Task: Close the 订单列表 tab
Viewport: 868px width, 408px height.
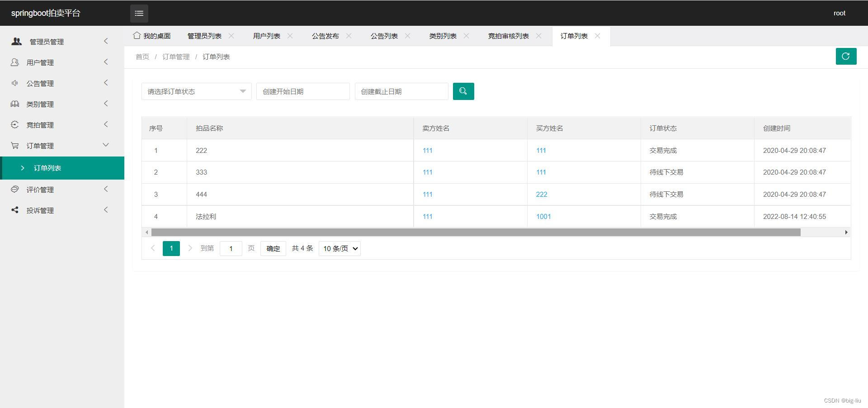Action: 597,36
